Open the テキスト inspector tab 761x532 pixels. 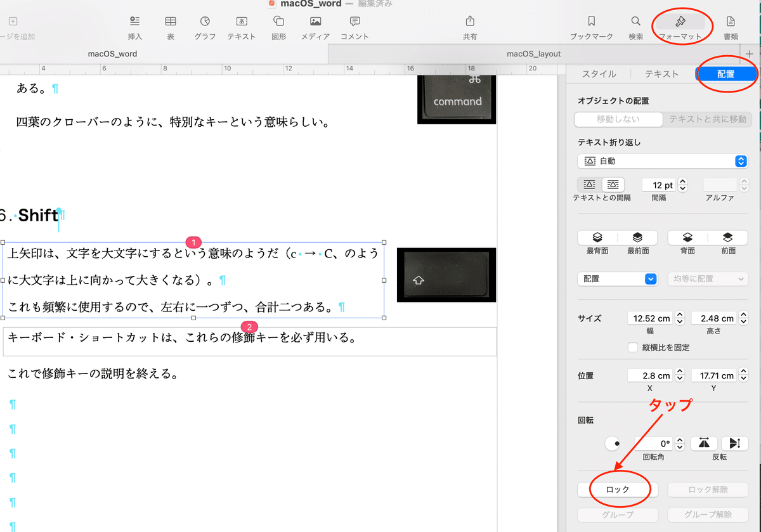(662, 74)
